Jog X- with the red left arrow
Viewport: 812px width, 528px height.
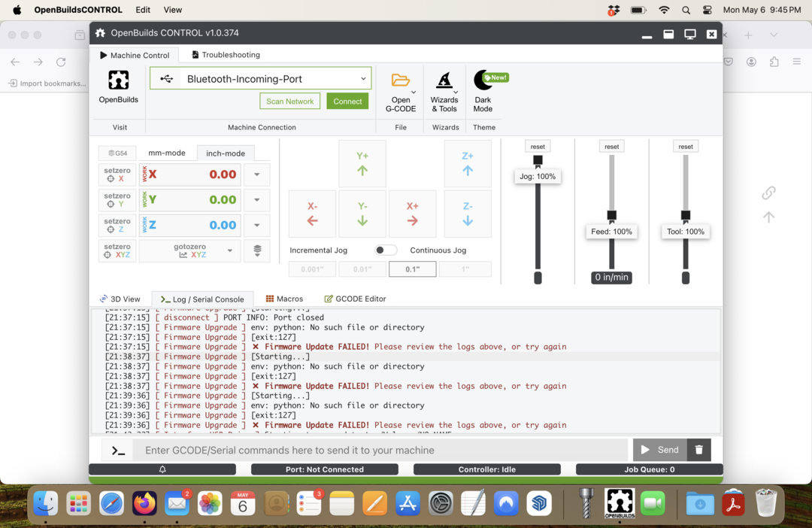312,214
